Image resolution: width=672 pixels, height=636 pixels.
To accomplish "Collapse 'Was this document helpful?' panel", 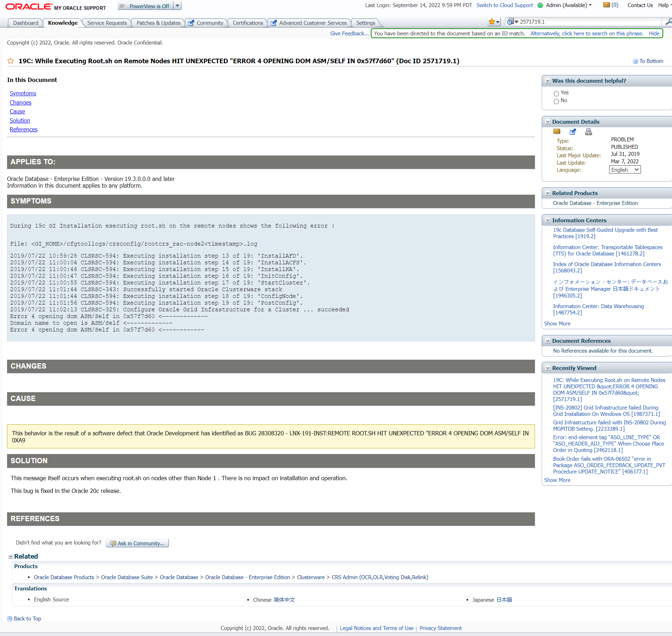I will tap(548, 81).
